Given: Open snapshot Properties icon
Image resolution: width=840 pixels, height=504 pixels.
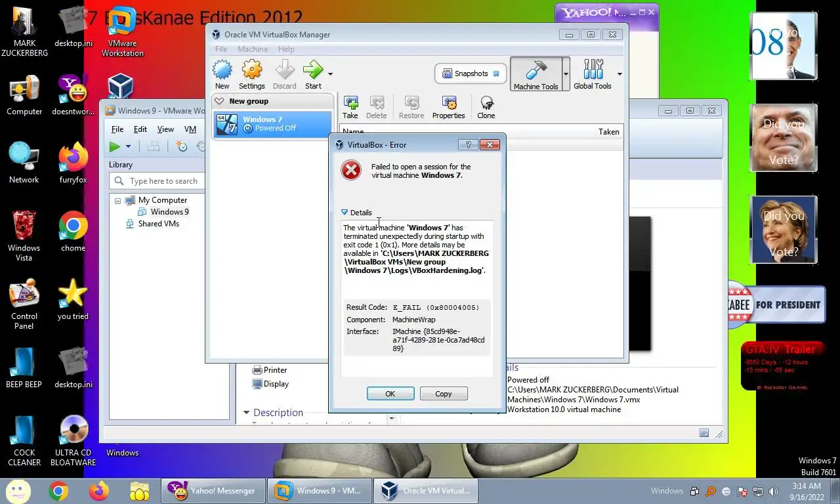Looking at the screenshot, I should (x=449, y=108).
